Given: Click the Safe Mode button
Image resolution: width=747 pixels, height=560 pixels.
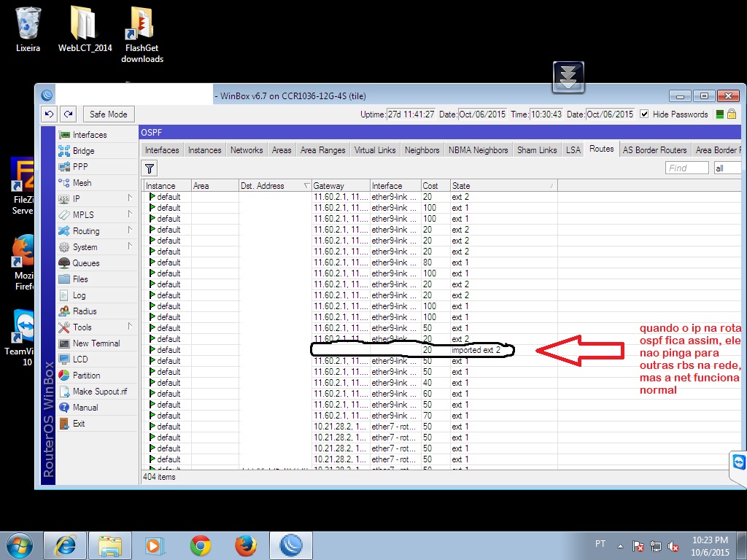Looking at the screenshot, I should click(109, 114).
